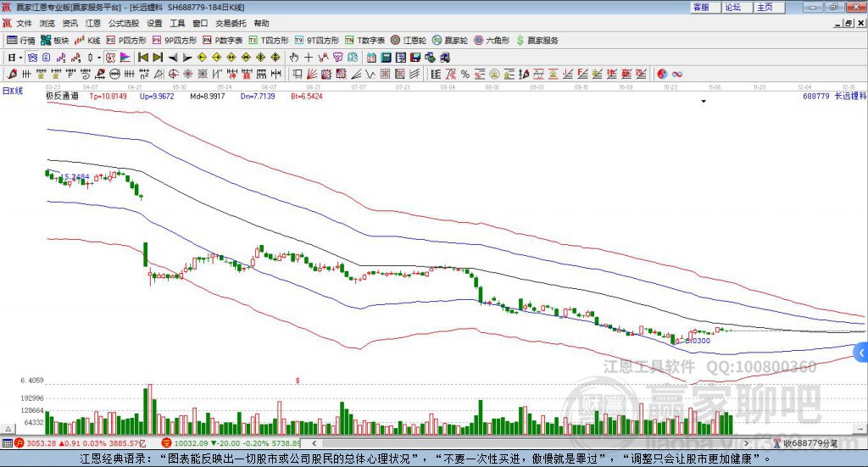Switch to K线 candlestick chart button

(x=87, y=41)
